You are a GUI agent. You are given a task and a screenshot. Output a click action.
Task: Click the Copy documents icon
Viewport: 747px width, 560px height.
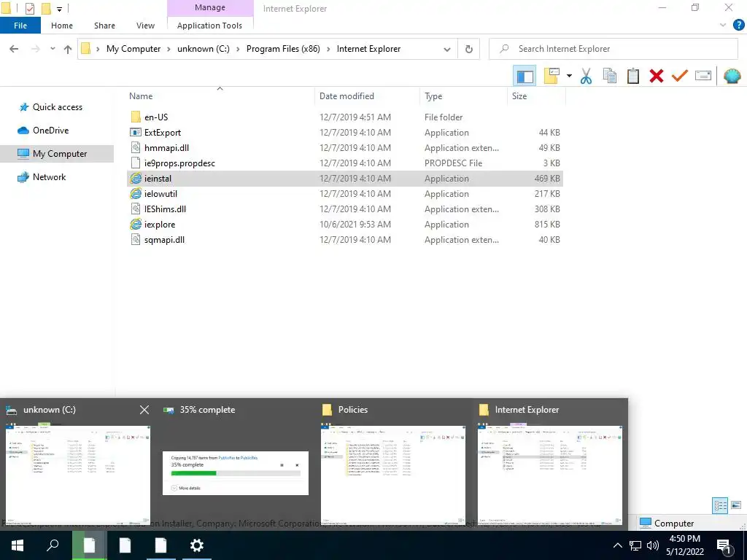coord(609,76)
